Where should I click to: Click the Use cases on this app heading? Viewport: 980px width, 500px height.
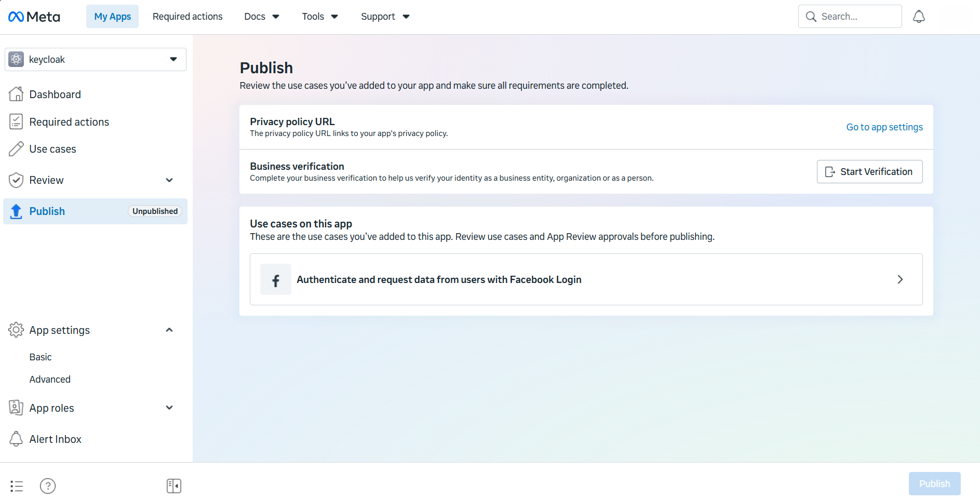point(301,224)
